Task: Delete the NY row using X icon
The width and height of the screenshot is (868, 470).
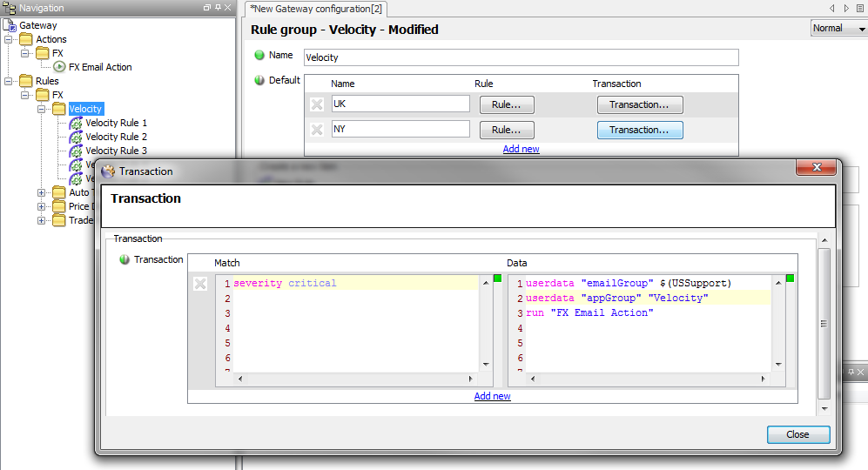Action: pyautogui.click(x=317, y=130)
